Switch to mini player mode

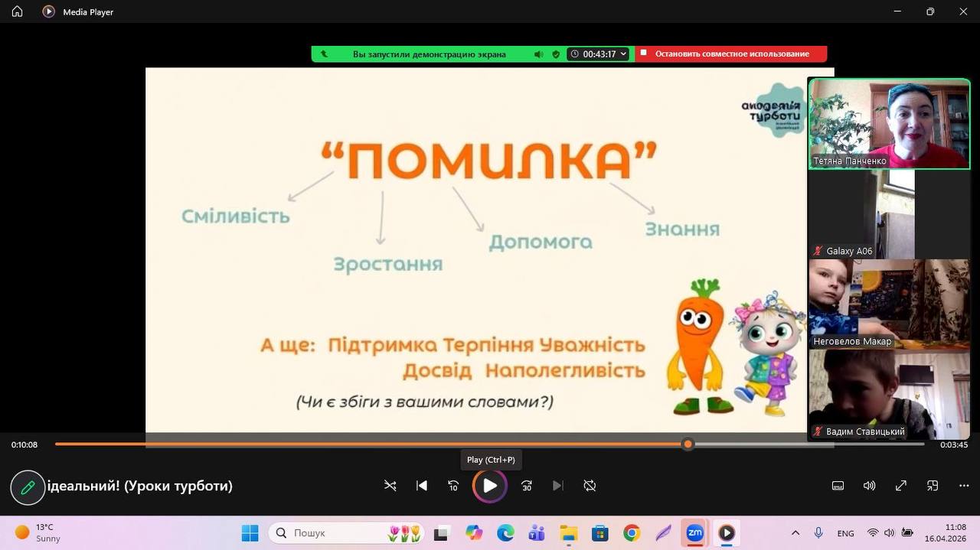[x=933, y=486]
